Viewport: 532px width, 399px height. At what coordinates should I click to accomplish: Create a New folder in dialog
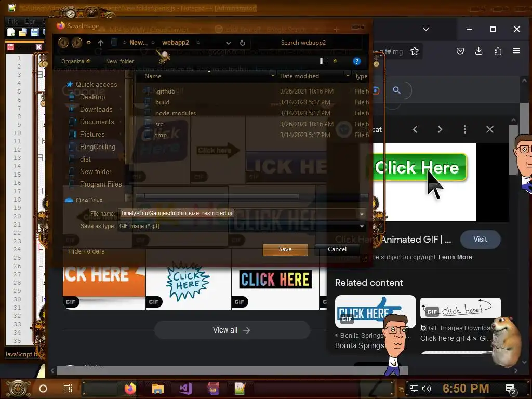pos(120,61)
